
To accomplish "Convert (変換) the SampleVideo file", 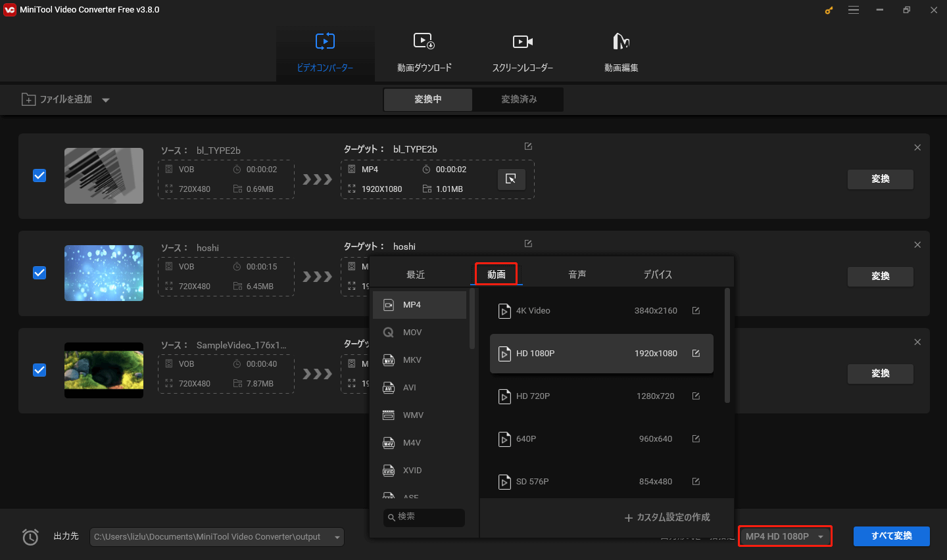I will (881, 373).
